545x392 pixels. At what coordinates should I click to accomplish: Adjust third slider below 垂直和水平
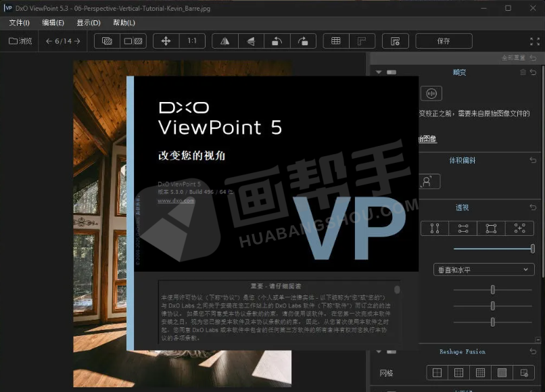pos(492,322)
